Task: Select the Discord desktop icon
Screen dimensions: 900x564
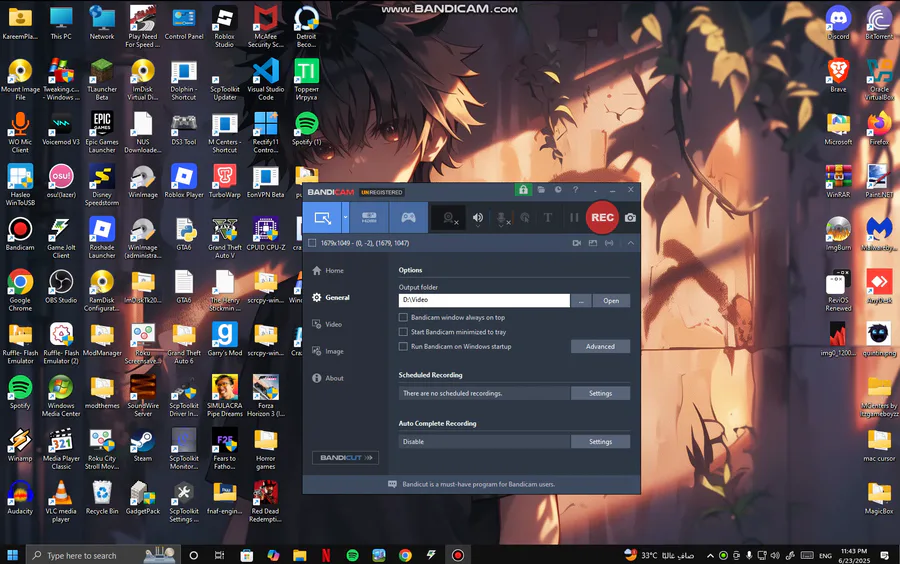Action: [x=838, y=23]
